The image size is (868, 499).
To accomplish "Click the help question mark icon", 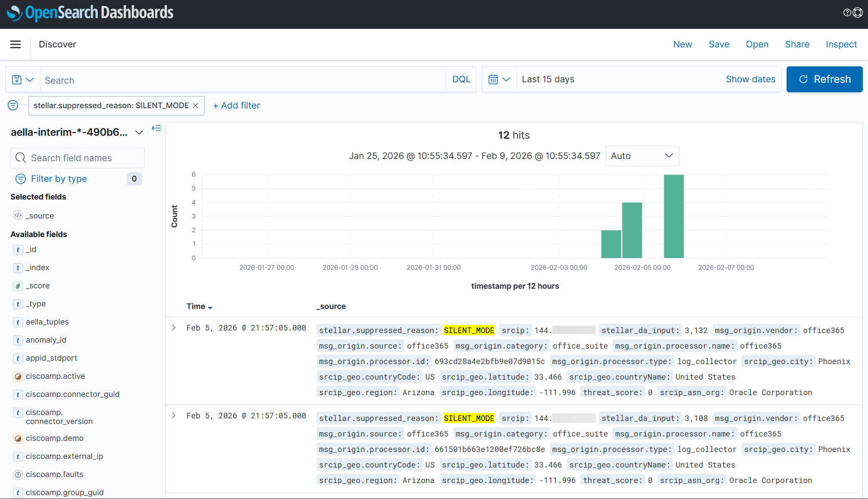I will click(847, 12).
